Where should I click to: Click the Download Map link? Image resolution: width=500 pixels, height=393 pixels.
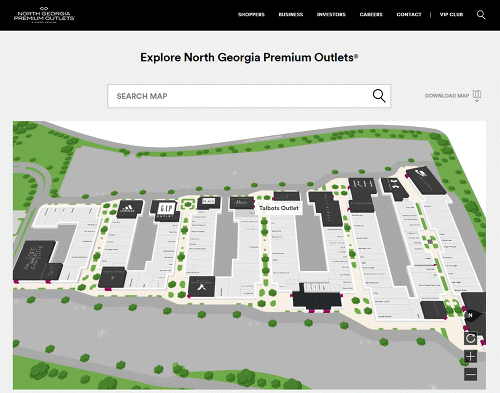[x=447, y=96]
